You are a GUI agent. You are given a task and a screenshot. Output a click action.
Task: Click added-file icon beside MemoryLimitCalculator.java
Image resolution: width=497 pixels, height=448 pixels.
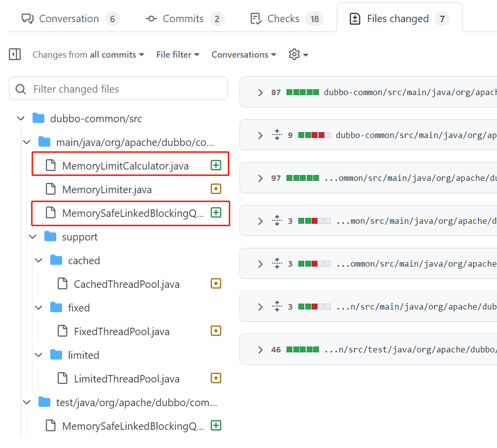point(216,165)
